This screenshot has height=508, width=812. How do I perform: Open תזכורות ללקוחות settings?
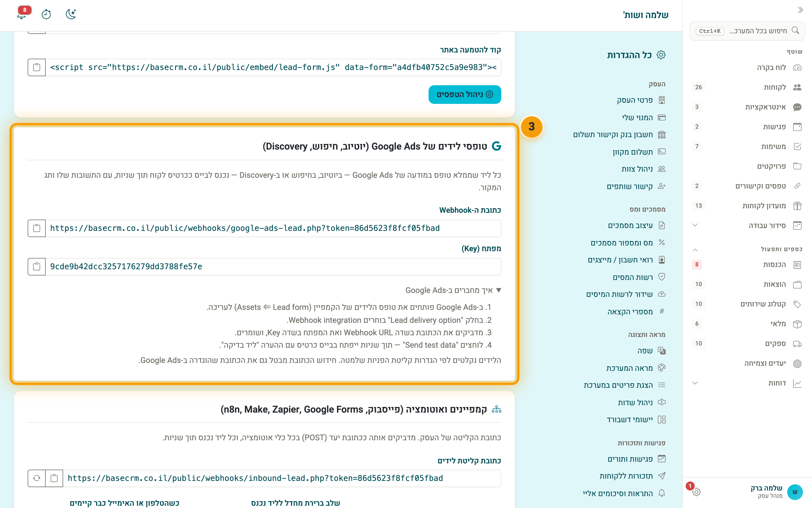632,476
